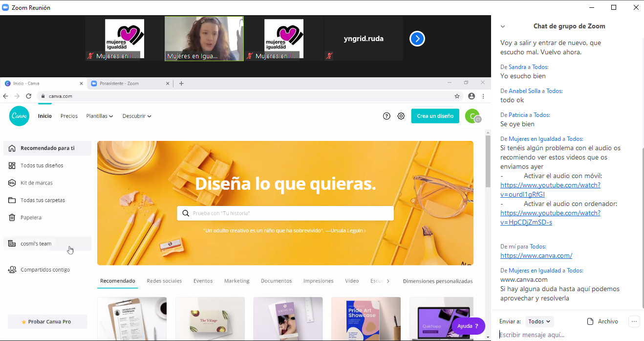Open Recomendado para ti in the sidebar
The height and width of the screenshot is (341, 644).
point(47,148)
